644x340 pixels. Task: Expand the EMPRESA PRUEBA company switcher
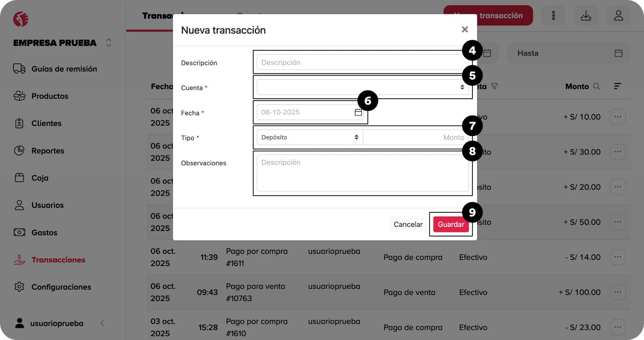(108, 43)
